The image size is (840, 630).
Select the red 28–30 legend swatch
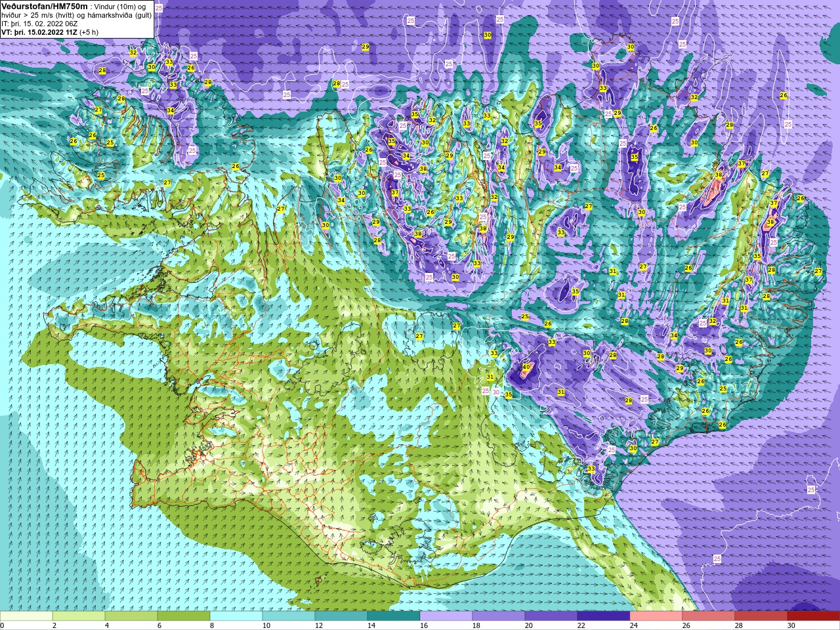(761, 616)
